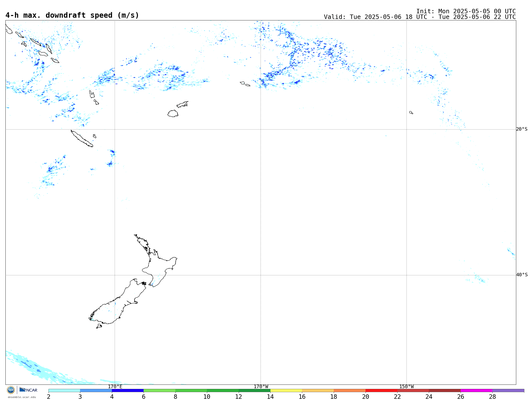Select the dark blue 4–6 m/s swatch

pos(128,391)
